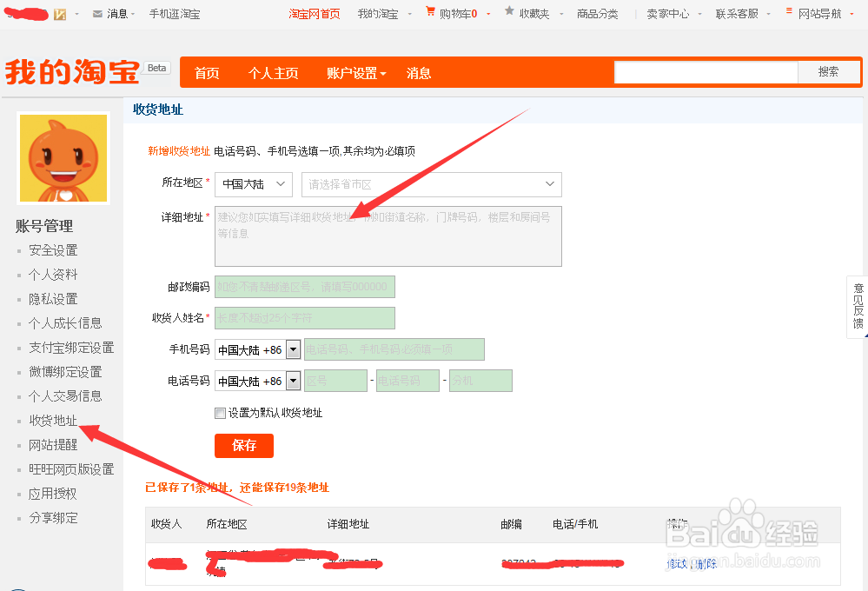868x591 pixels.
Task: Click the 收货人姓名 input field
Action: pos(304,318)
